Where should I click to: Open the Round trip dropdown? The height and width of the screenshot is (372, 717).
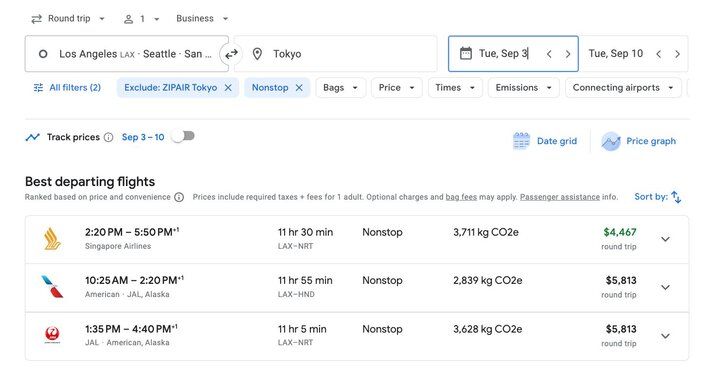pos(68,19)
